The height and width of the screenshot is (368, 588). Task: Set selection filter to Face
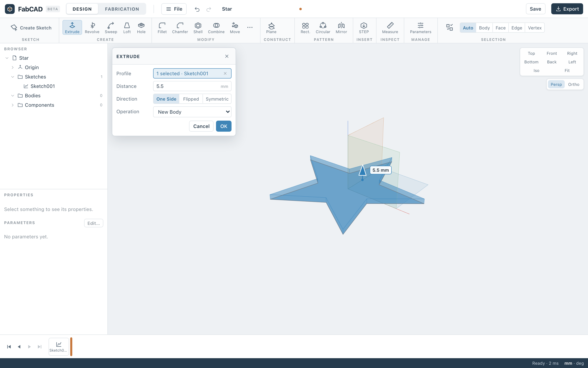[x=501, y=28]
